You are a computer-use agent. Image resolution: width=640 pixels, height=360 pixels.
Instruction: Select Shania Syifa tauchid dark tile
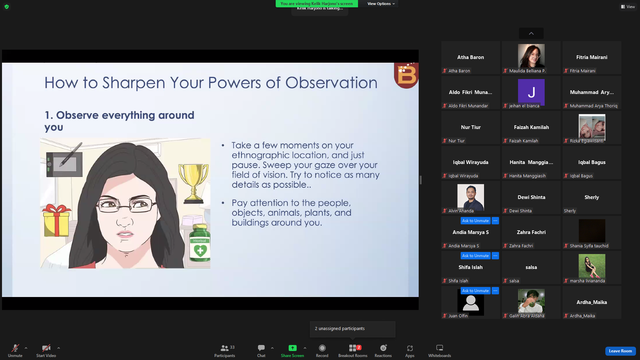click(591, 232)
